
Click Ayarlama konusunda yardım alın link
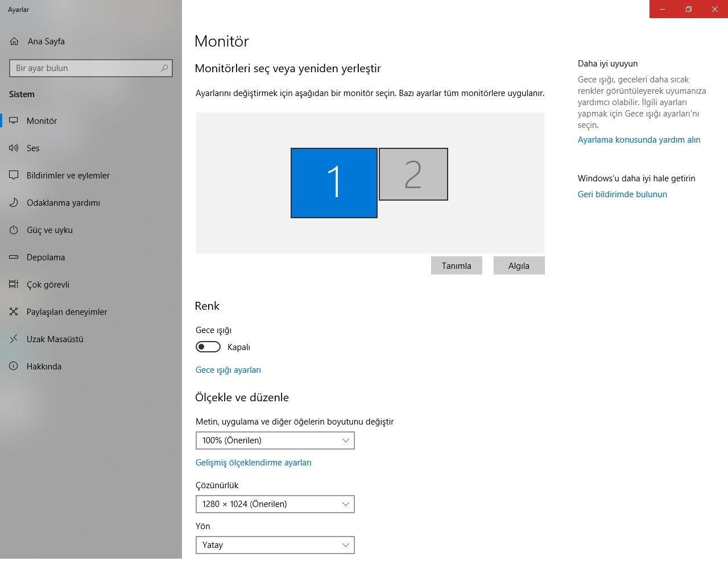639,140
